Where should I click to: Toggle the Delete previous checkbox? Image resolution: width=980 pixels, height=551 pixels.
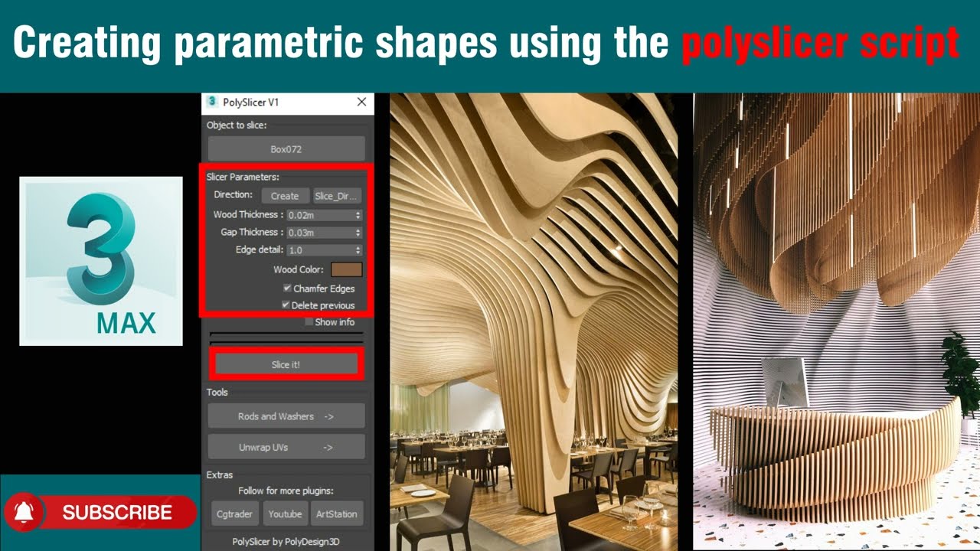pyautogui.click(x=286, y=305)
